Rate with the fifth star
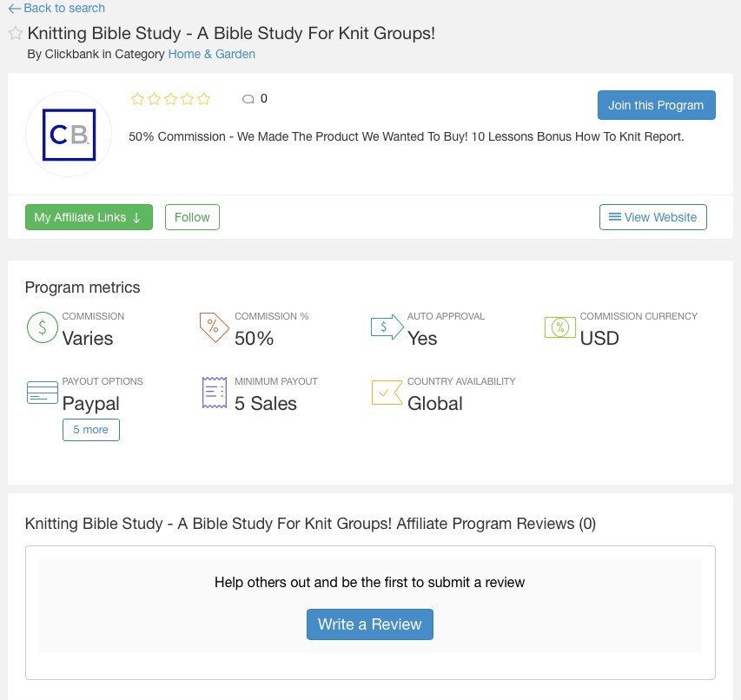 point(203,99)
